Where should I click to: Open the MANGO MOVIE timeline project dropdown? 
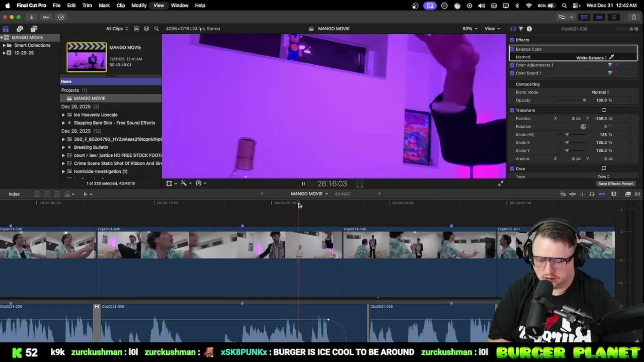tap(309, 194)
